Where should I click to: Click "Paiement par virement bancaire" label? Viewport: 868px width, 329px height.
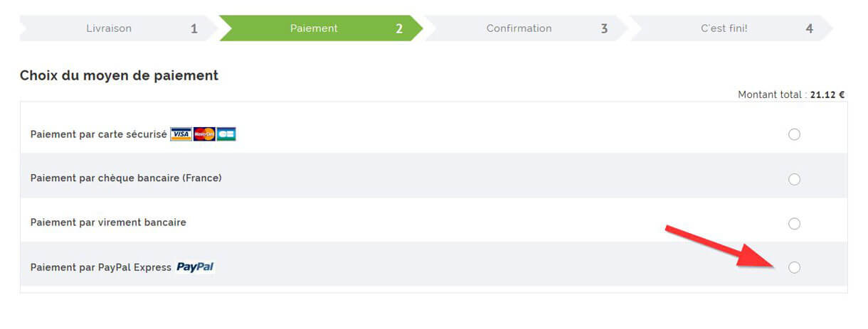point(108,222)
